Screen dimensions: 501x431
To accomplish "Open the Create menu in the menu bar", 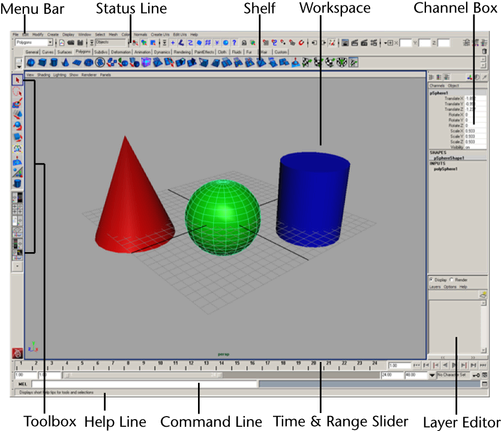I will [x=53, y=35].
